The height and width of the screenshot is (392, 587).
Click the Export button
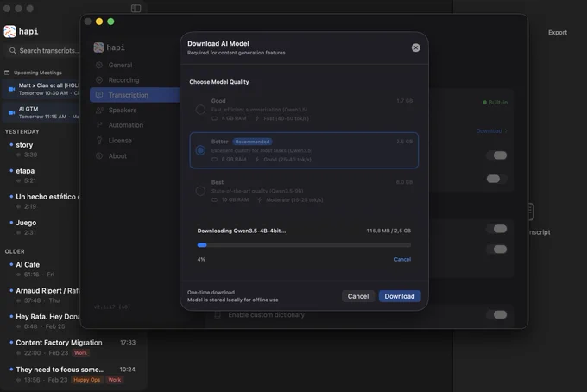558,33
